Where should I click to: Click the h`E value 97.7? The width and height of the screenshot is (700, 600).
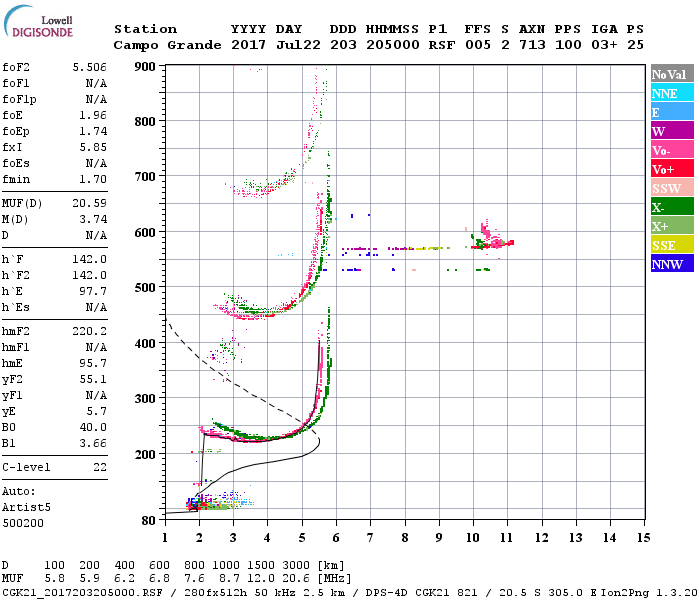point(93,292)
